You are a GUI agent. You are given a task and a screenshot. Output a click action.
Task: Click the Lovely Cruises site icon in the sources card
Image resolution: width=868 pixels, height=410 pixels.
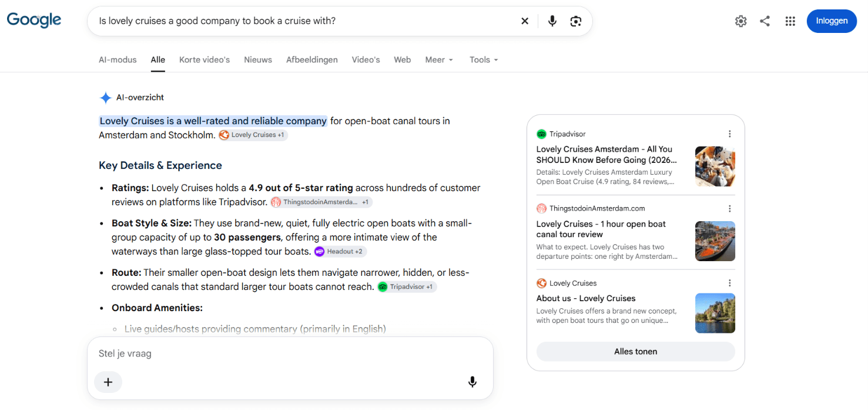pos(541,283)
